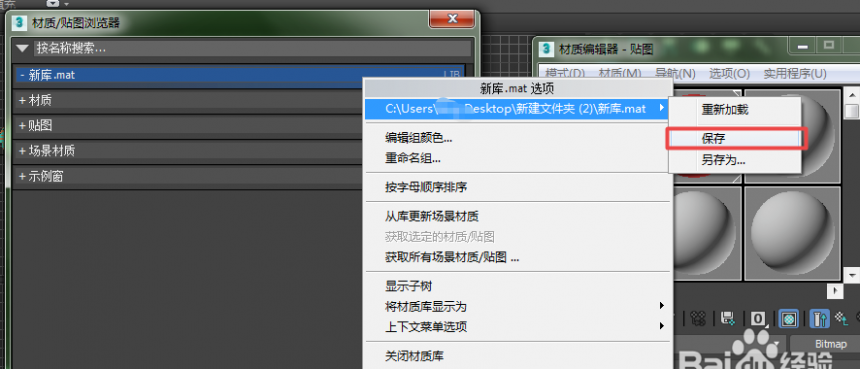Click the Go to Parent icon
The width and height of the screenshot is (860, 369).
841,319
